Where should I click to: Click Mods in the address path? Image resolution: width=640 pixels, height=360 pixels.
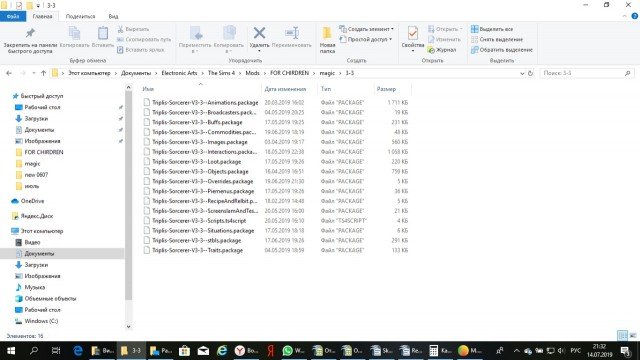point(252,73)
